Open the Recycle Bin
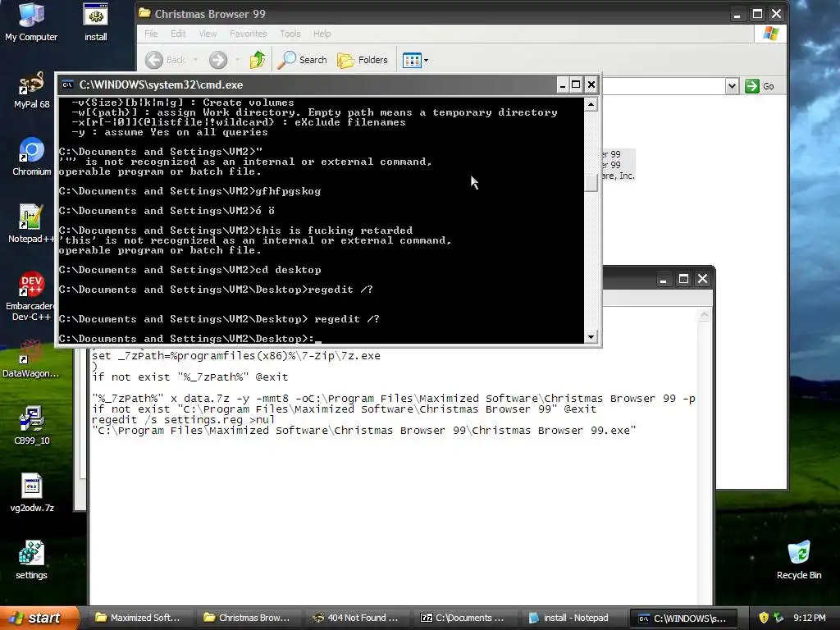The height and width of the screenshot is (630, 840). [x=799, y=560]
